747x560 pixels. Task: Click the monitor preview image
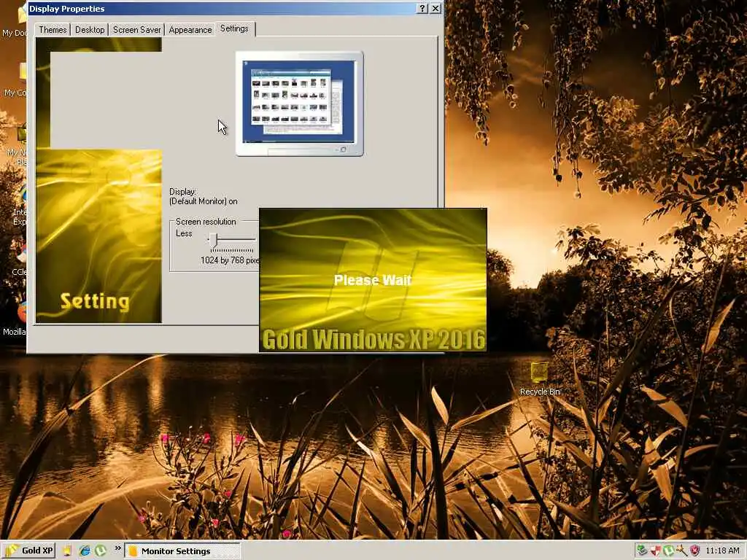click(300, 104)
